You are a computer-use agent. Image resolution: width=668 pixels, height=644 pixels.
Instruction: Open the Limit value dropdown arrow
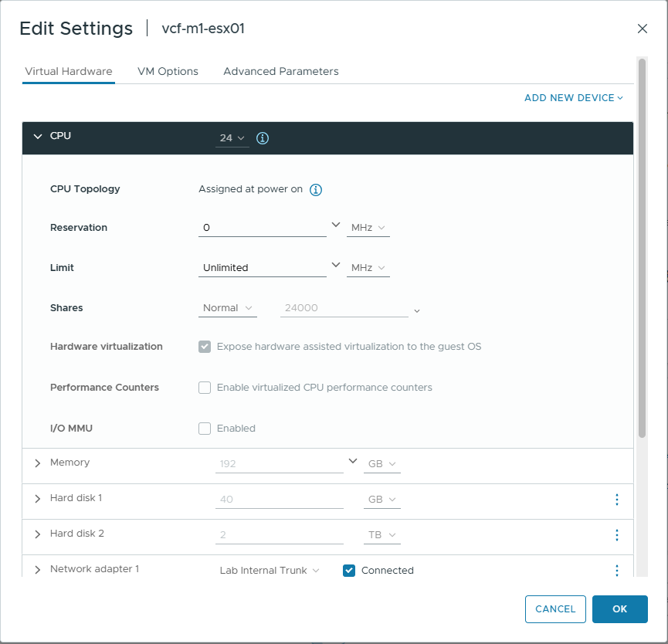click(336, 265)
